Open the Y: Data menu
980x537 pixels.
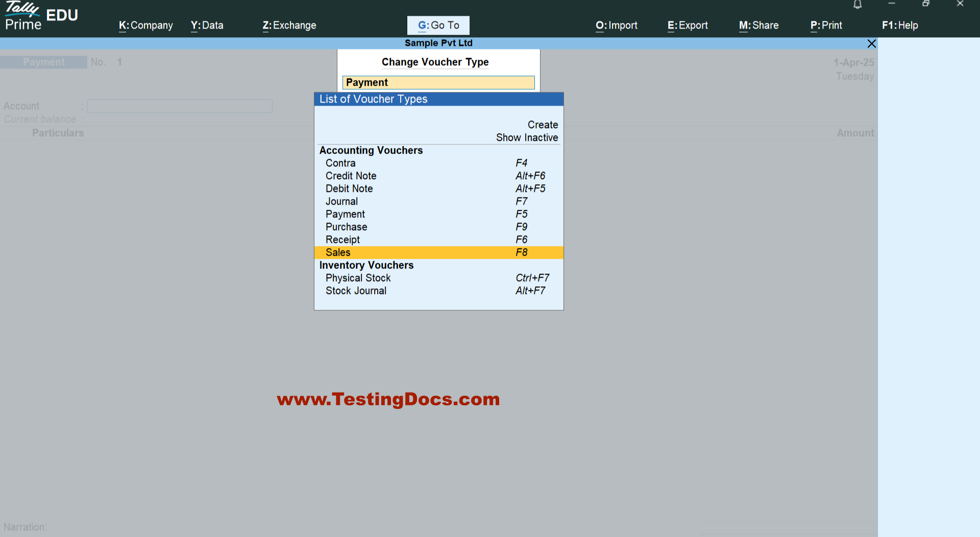coord(207,26)
